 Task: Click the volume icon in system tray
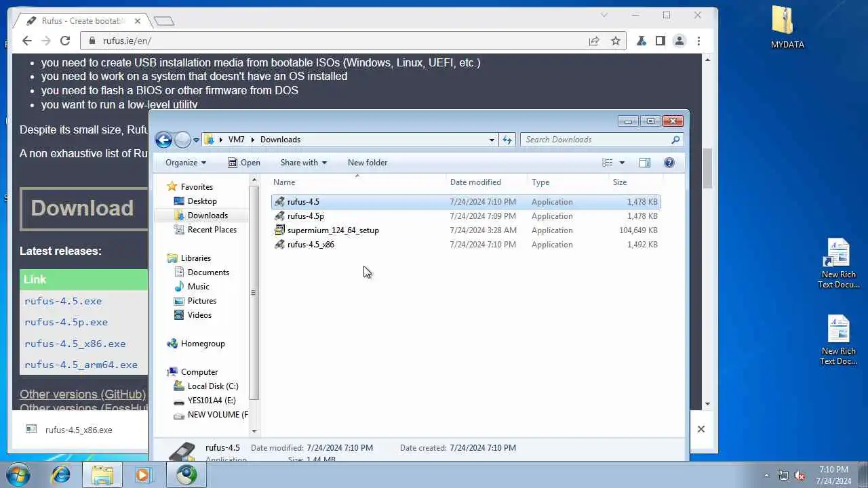[800, 475]
